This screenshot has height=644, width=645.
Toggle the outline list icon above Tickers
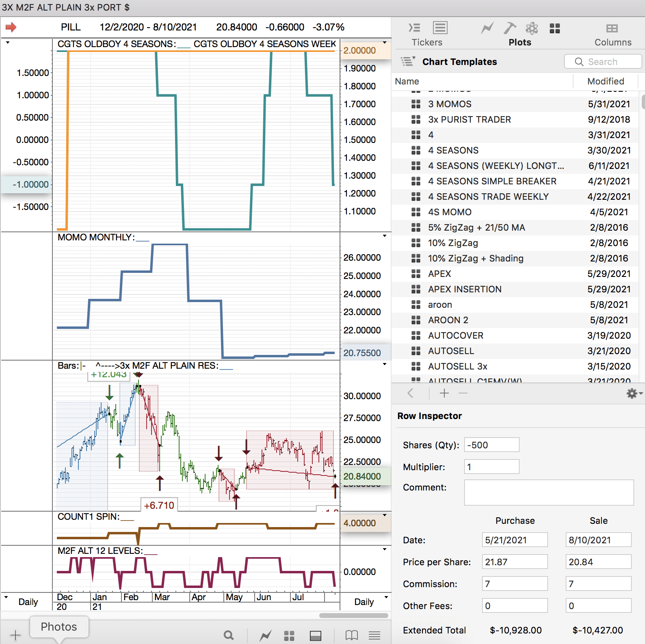coord(414,28)
